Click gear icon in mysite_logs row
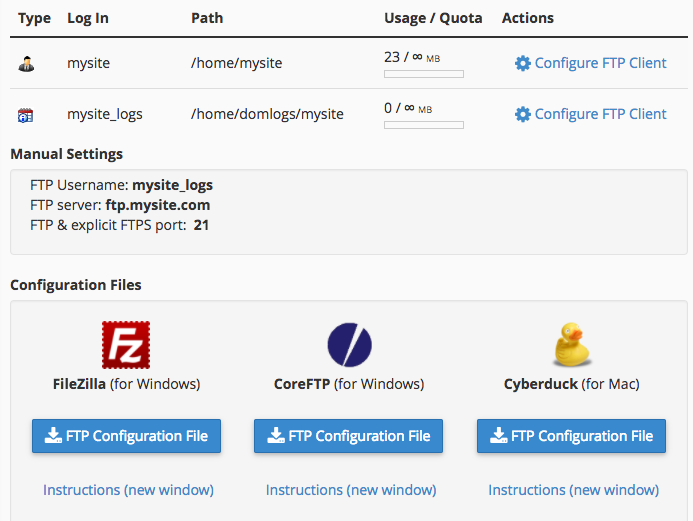This screenshot has height=521, width=693. pos(523,114)
